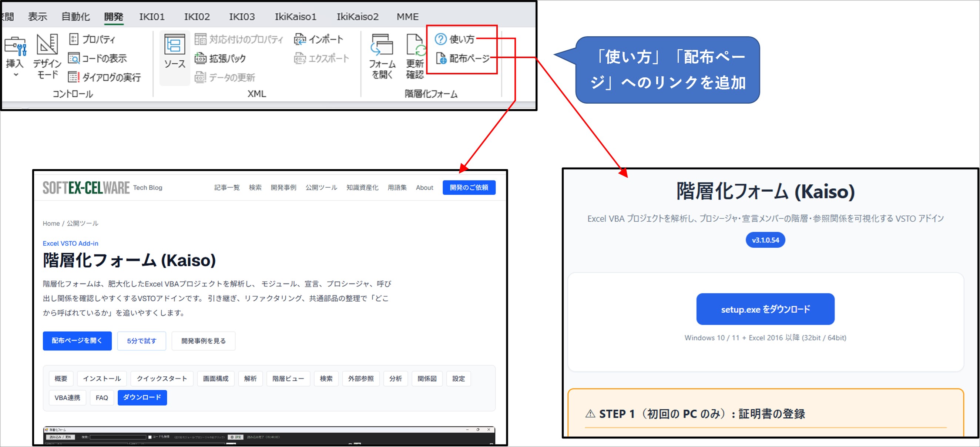Image resolution: width=980 pixels, height=447 pixels.
Task: Switch to the 自動化 ribbon tab
Action: [75, 16]
